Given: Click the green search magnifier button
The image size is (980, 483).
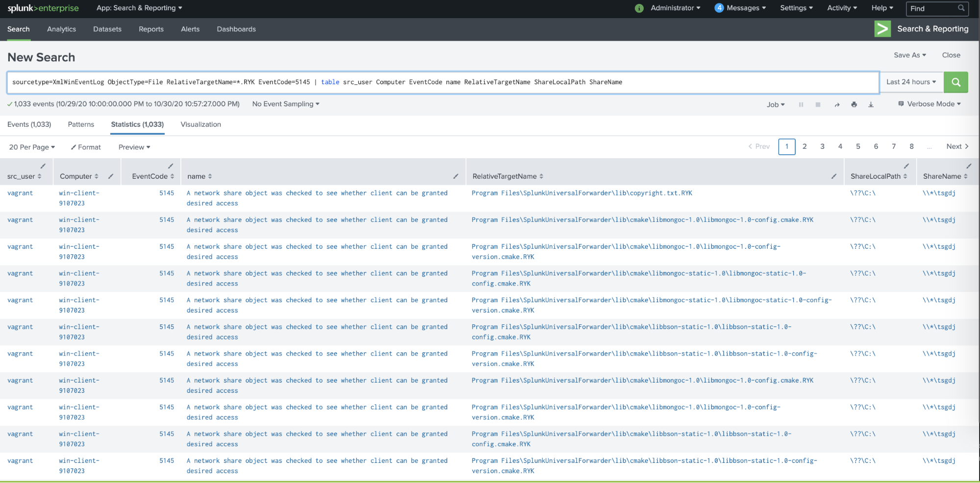Looking at the screenshot, I should coord(956,82).
